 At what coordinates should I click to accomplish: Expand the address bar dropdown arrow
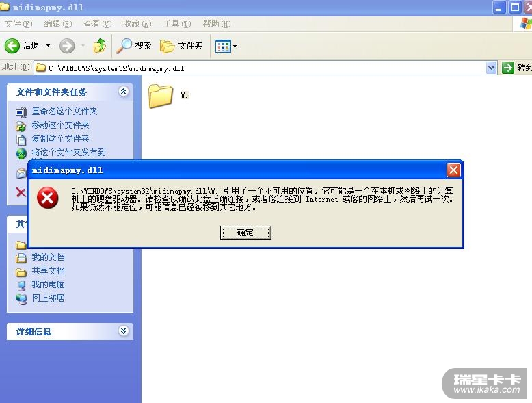point(491,68)
